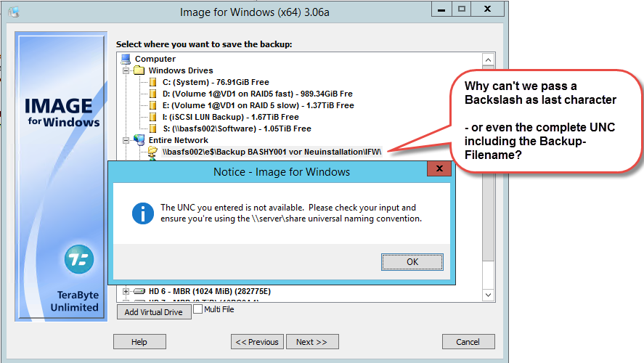Viewport: 644px width, 363px height.
Task: Click the Windows Drives folder icon
Action: pos(139,70)
